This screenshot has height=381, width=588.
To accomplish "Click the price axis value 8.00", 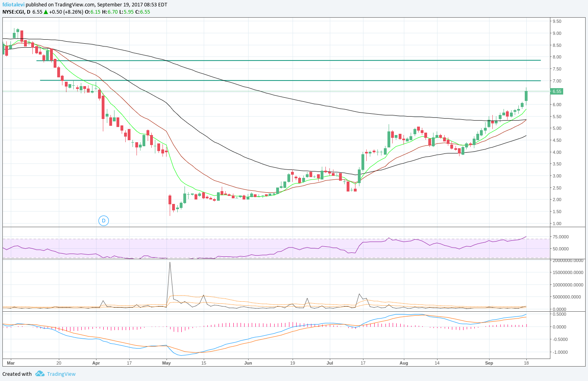I will (557, 57).
